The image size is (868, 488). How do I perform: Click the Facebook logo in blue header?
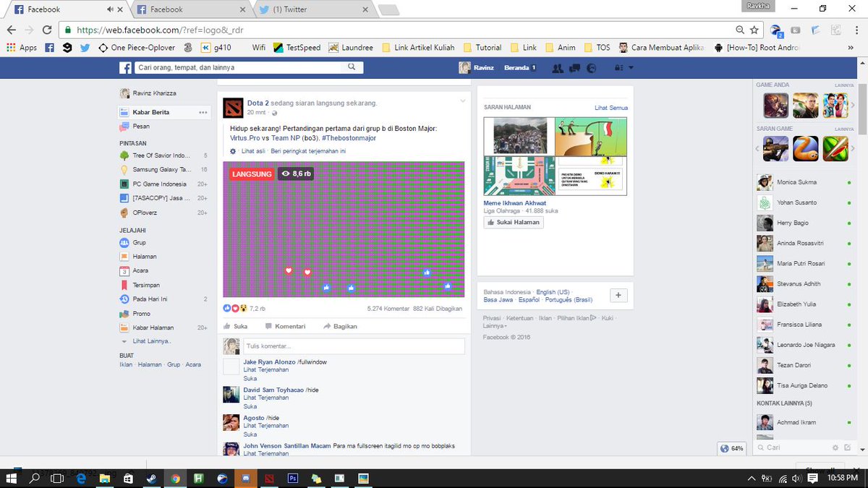pyautogui.click(x=125, y=68)
